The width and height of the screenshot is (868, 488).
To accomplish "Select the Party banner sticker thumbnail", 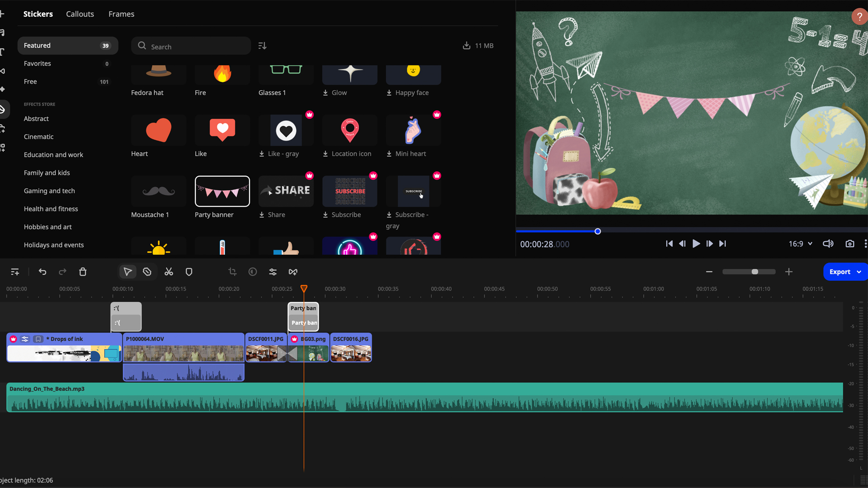I will pos(222,191).
